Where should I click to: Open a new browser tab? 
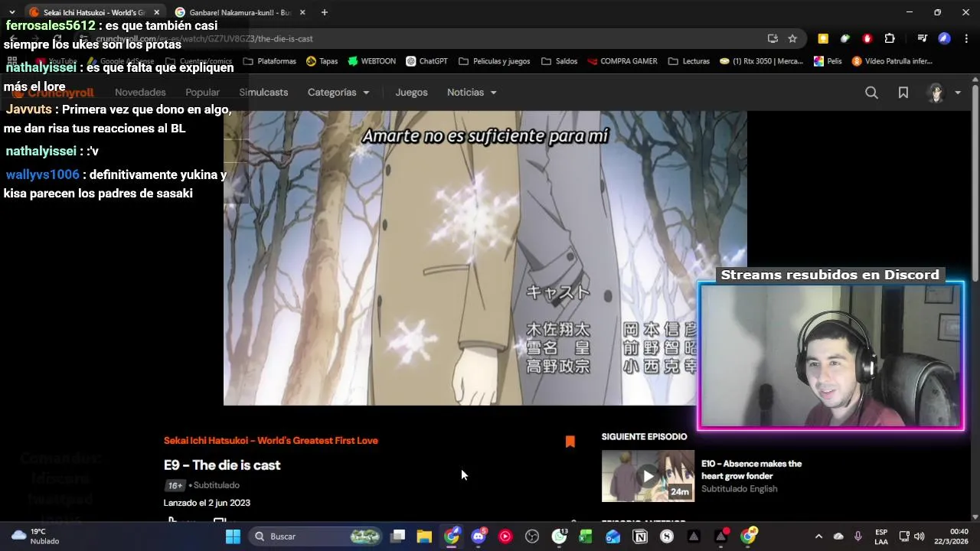tap(325, 12)
